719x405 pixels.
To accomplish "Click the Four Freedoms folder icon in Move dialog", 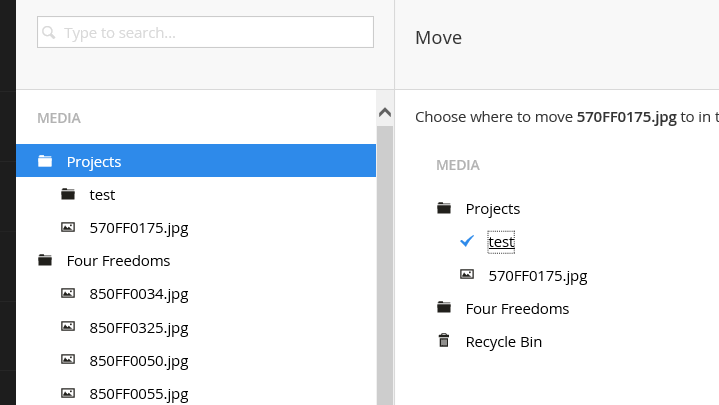I will point(444,307).
